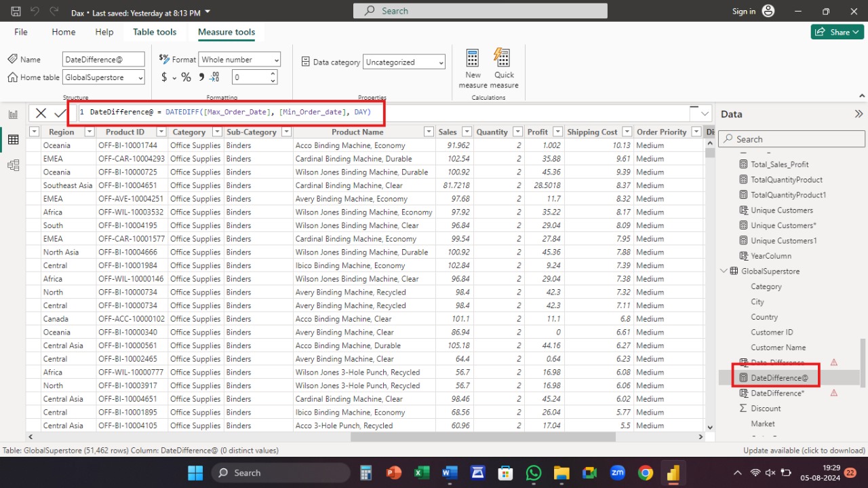Screen dimensions: 868x488
Task: Open the Product ID column filter dropdown
Action: point(160,132)
